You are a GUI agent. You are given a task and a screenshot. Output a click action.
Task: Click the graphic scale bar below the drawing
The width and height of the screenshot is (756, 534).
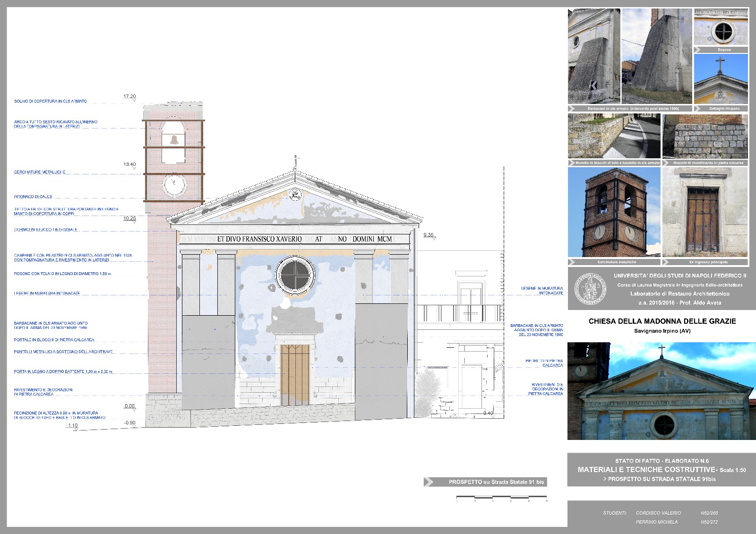502,498
